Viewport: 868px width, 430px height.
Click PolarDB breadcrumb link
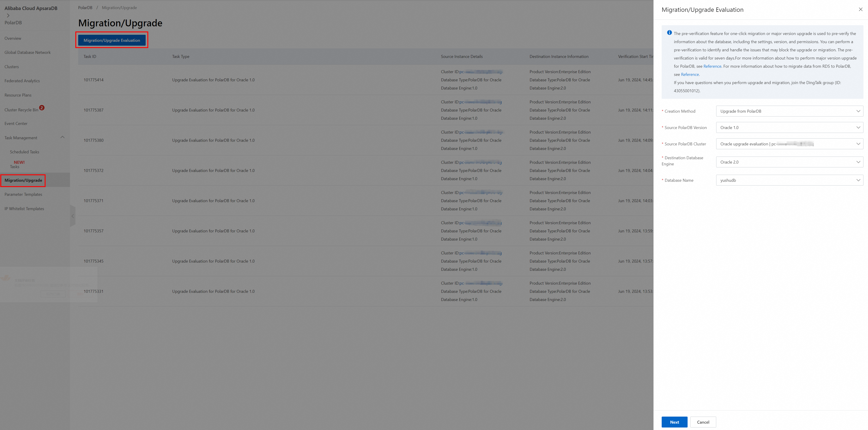(x=85, y=8)
